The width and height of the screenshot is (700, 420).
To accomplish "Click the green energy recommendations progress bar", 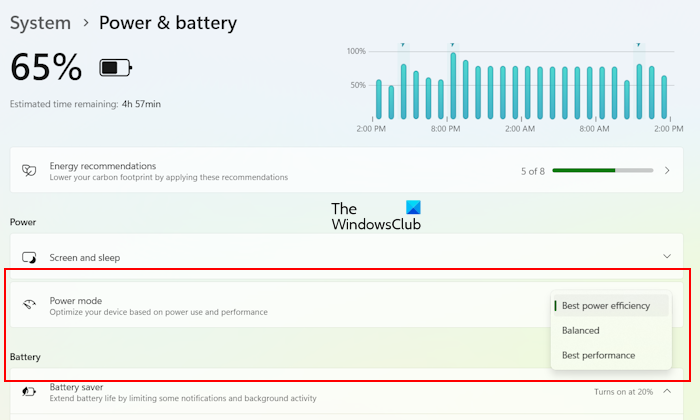I will coord(602,171).
